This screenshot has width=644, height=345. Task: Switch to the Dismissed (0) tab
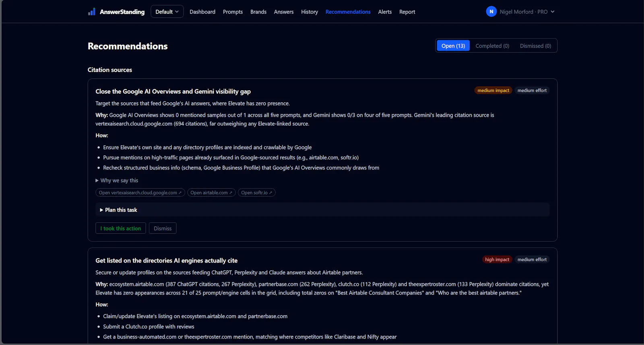pos(535,46)
